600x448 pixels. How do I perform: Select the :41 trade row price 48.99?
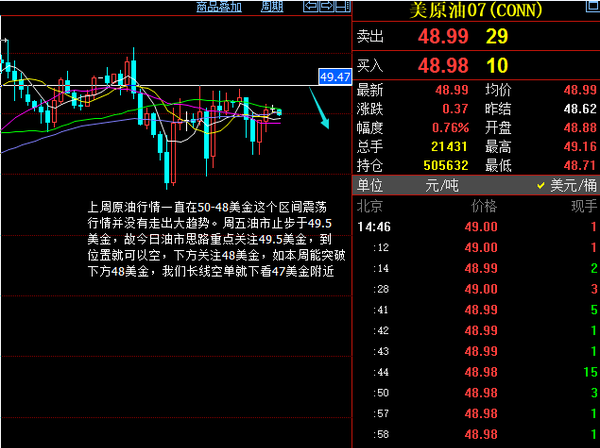[481, 310]
